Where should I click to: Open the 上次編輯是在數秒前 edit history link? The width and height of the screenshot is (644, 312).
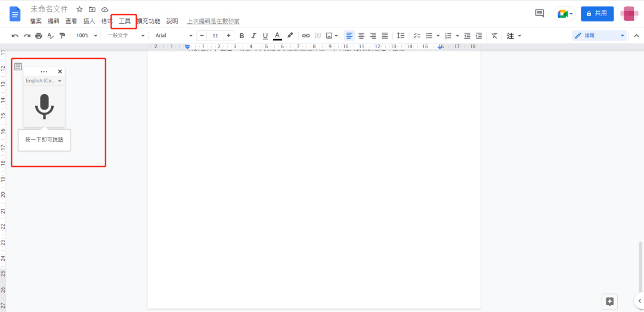213,21
